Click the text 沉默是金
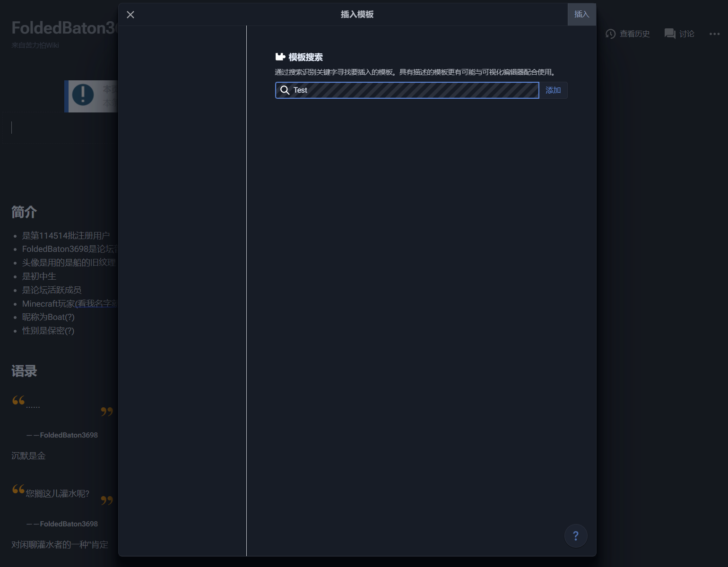Screen dimensions: 728x567 pos(28,456)
